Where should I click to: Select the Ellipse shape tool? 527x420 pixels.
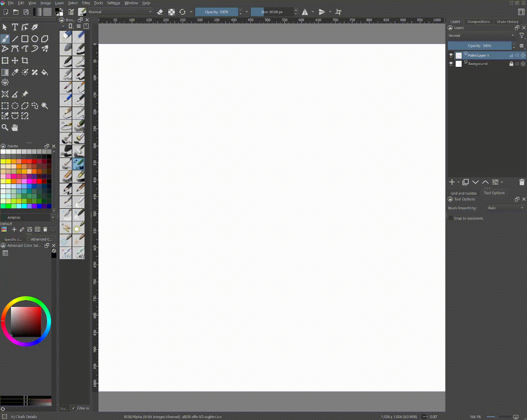tap(35, 38)
